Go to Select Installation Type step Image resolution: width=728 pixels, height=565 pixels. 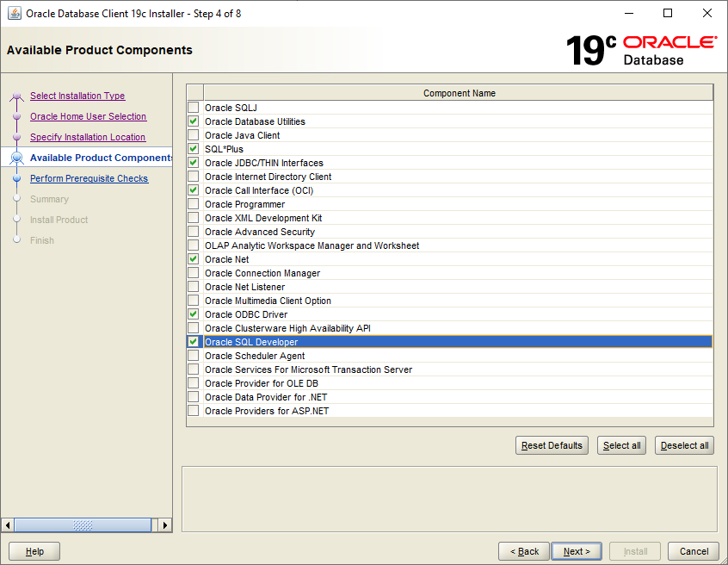77,96
